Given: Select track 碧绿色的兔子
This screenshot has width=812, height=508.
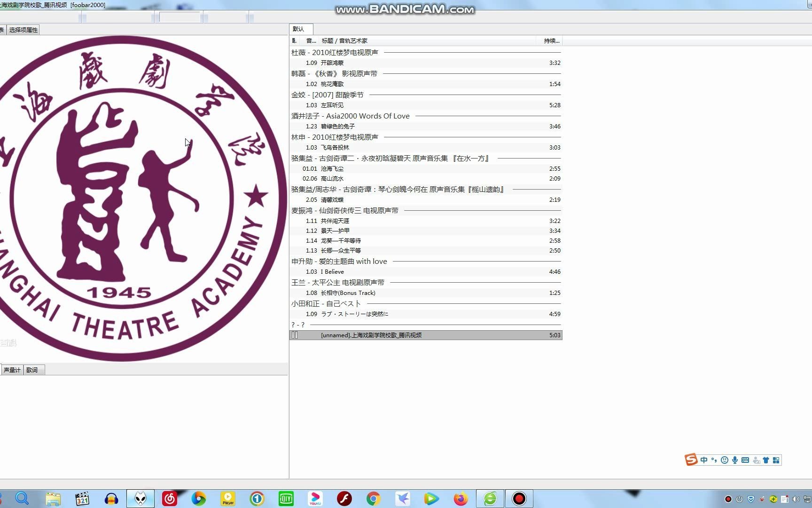Looking at the screenshot, I should coord(426,127).
